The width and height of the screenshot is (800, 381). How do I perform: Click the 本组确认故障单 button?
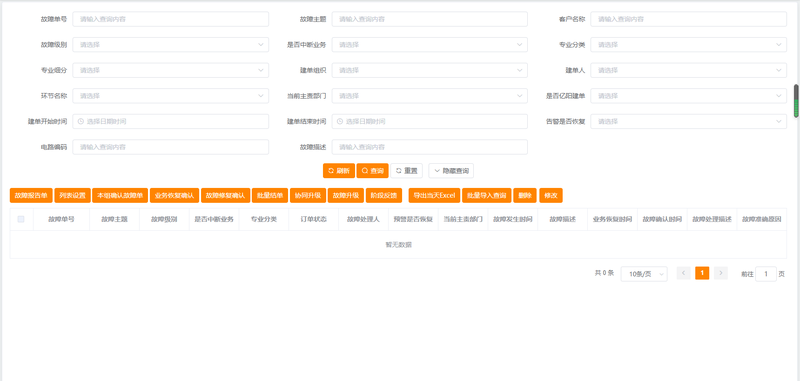click(x=120, y=195)
